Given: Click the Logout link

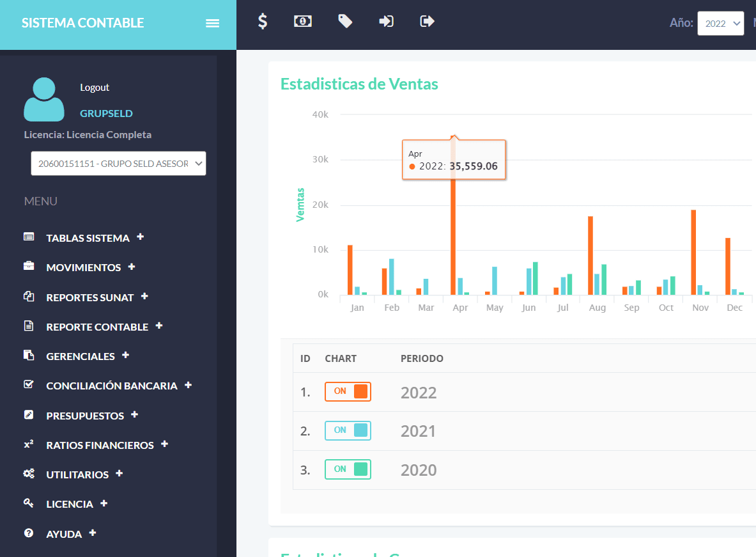Looking at the screenshot, I should pyautogui.click(x=95, y=88).
